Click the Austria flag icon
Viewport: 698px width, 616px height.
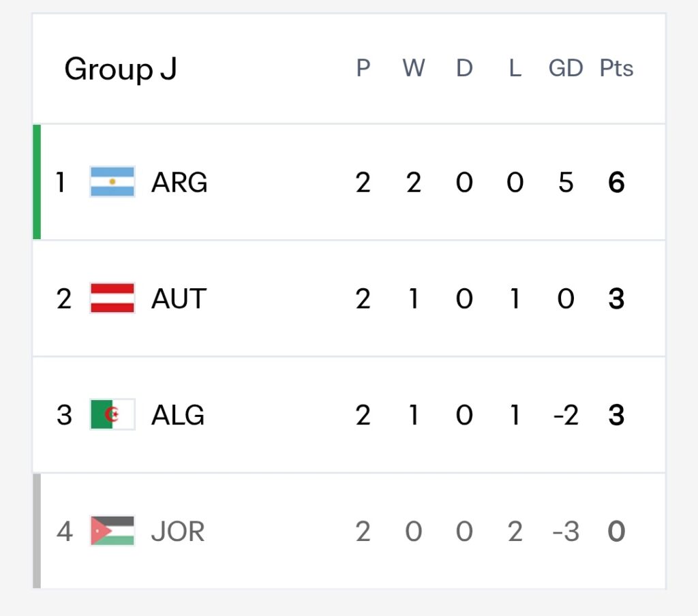coord(112,298)
